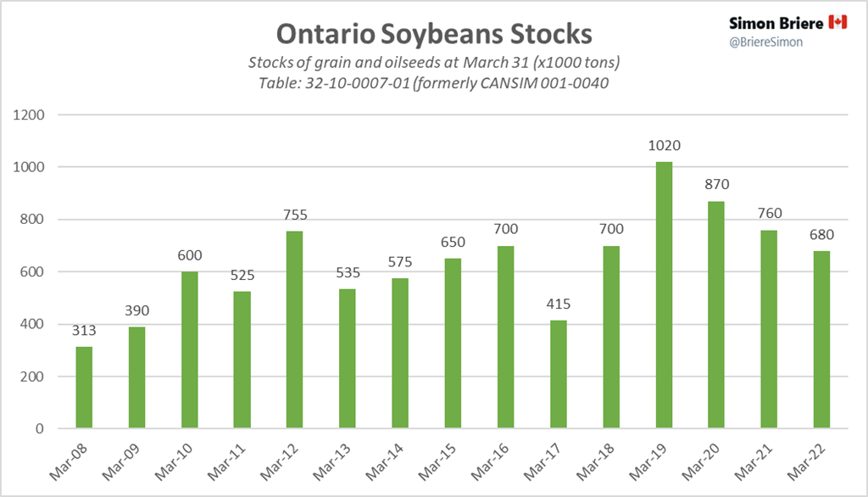Click the Mar-20 bar
Viewport: 868px width, 497px height.
point(715,315)
